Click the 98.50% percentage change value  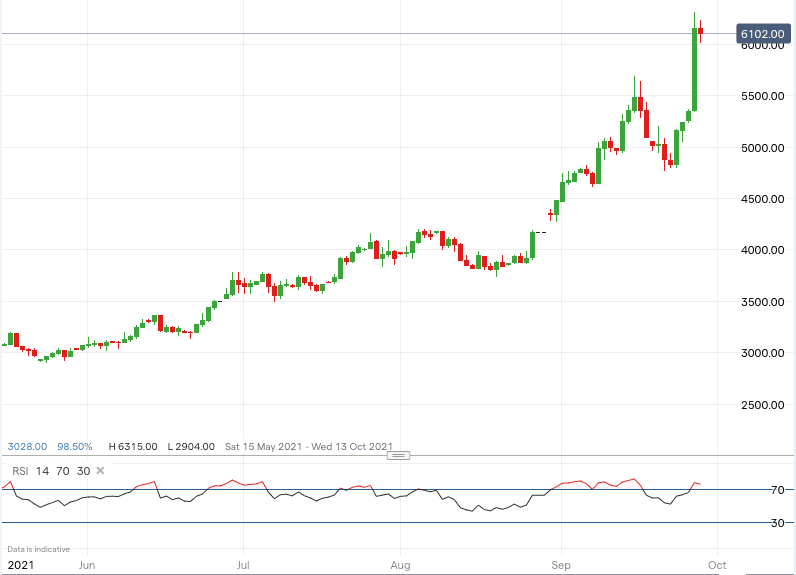click(75, 446)
